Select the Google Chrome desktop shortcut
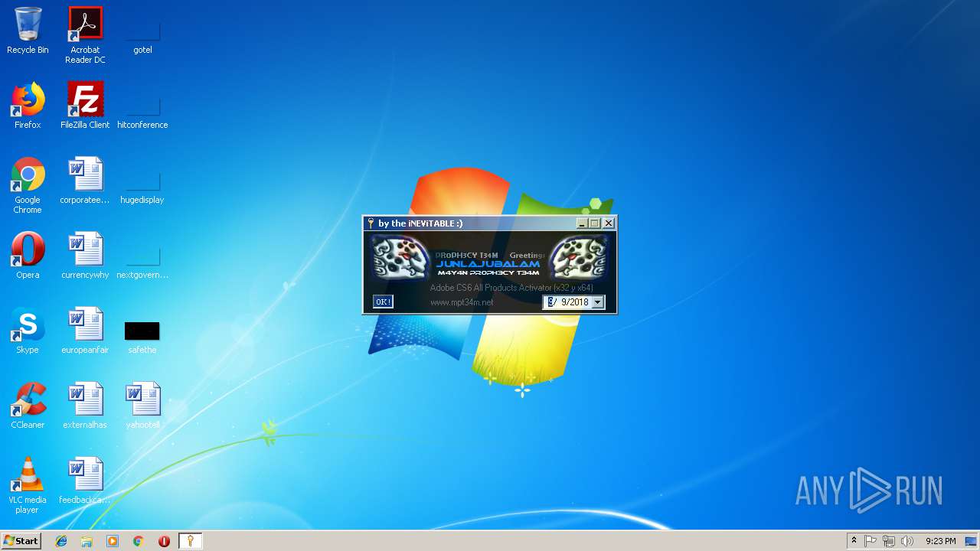The height and width of the screenshot is (551, 980). pyautogui.click(x=28, y=185)
